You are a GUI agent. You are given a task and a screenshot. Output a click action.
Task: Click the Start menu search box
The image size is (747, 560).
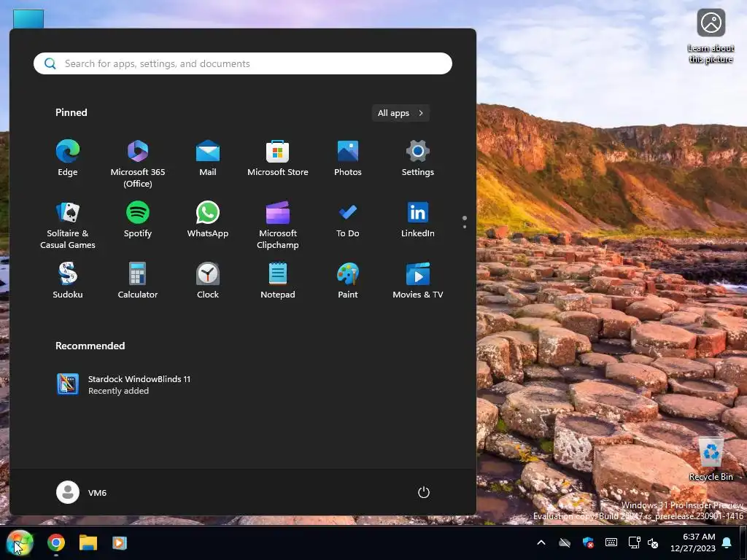[243, 63]
